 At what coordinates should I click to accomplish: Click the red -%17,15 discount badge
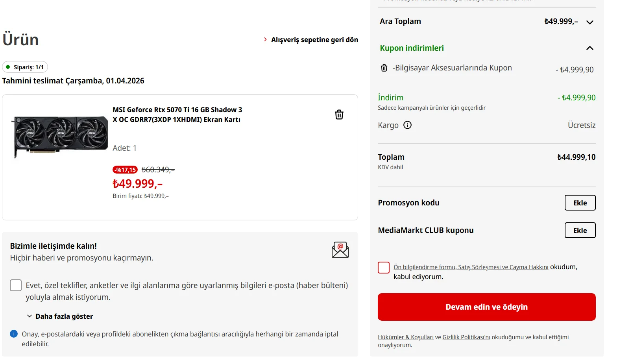[x=125, y=170]
